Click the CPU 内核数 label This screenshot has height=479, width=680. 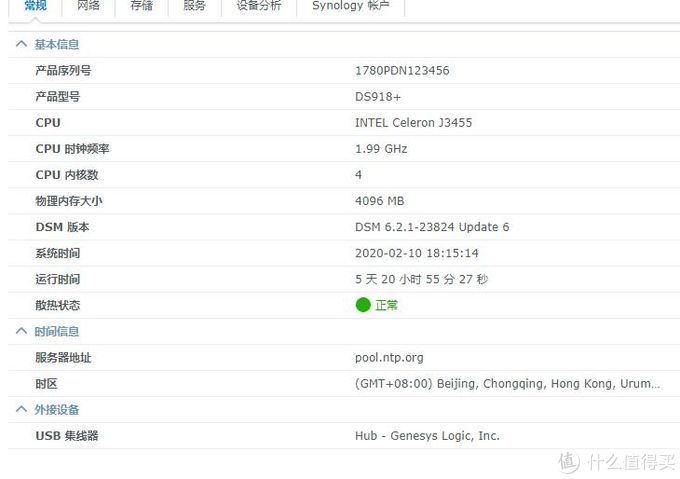pyautogui.click(x=67, y=175)
